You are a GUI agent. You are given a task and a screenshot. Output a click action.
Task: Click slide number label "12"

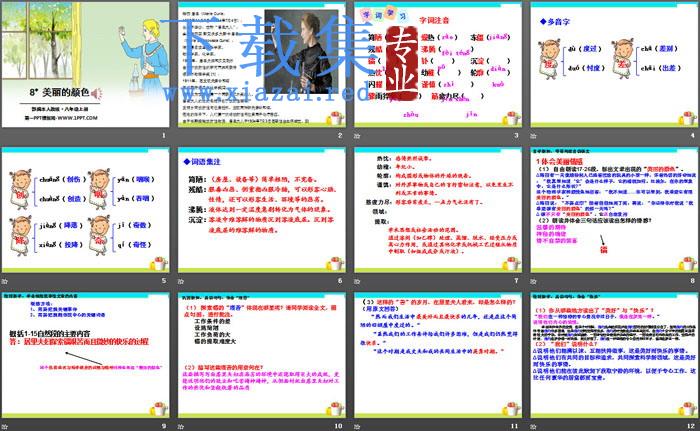click(x=691, y=426)
